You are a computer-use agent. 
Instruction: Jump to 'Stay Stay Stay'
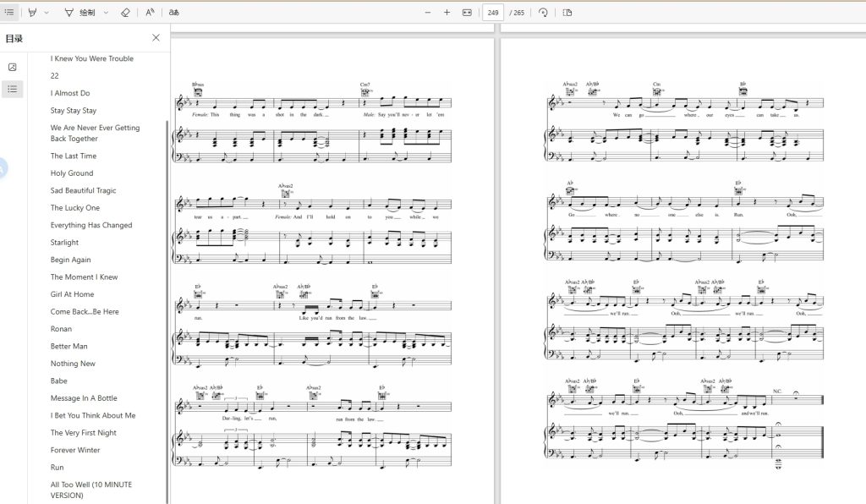coord(74,111)
